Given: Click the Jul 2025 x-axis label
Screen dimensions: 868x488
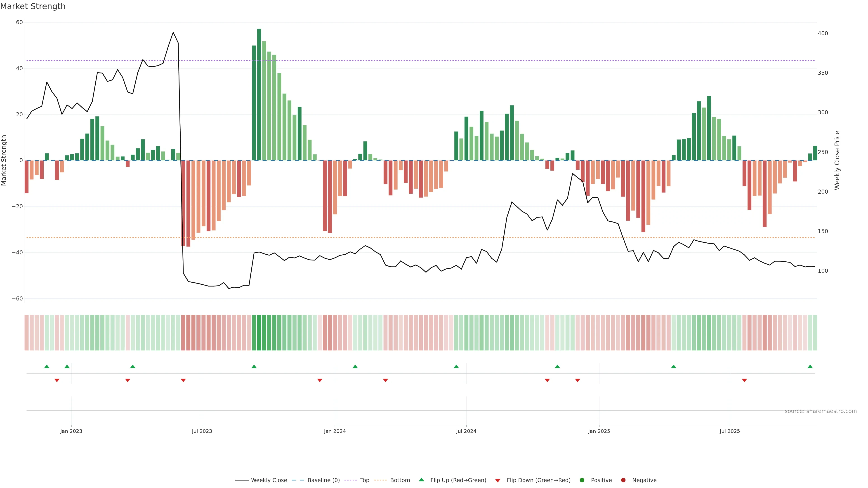Looking at the screenshot, I should pos(729,431).
